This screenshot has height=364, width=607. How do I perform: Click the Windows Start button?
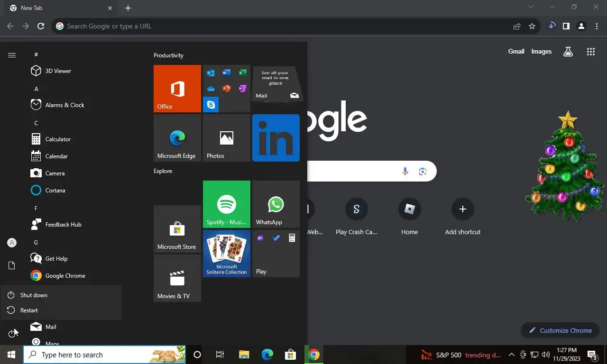point(11,355)
